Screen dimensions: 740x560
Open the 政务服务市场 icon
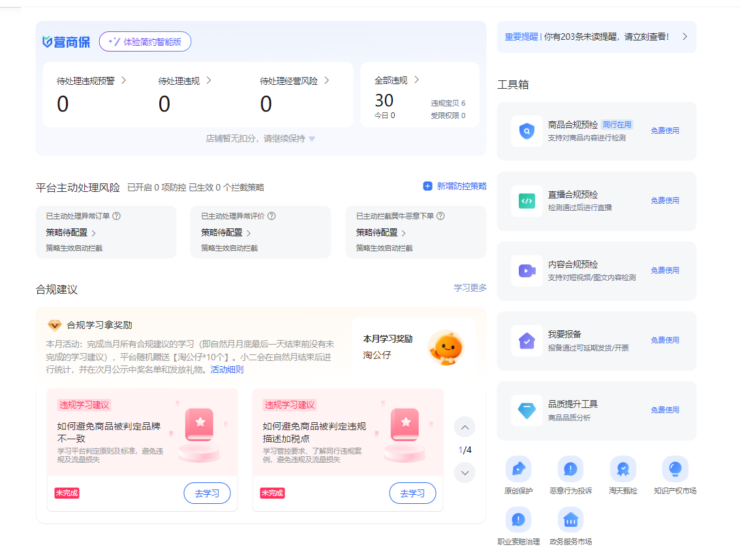click(570, 520)
